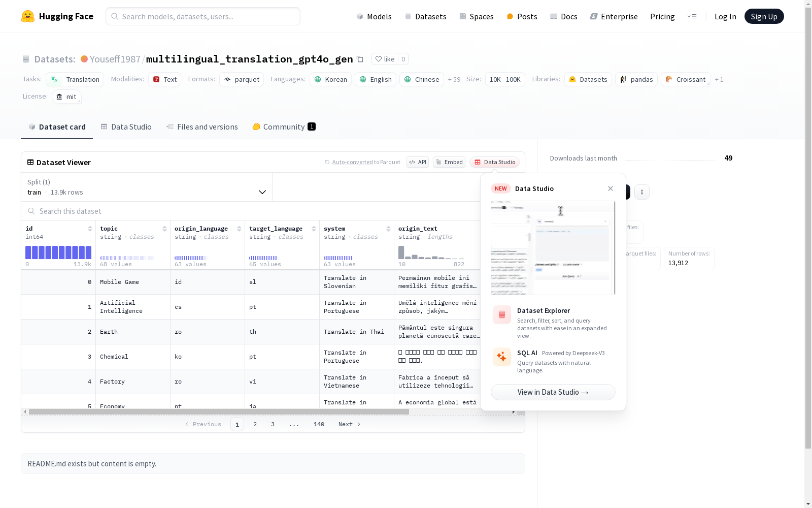
Task: Click the table's horizontal scrollbar
Action: pos(219,411)
